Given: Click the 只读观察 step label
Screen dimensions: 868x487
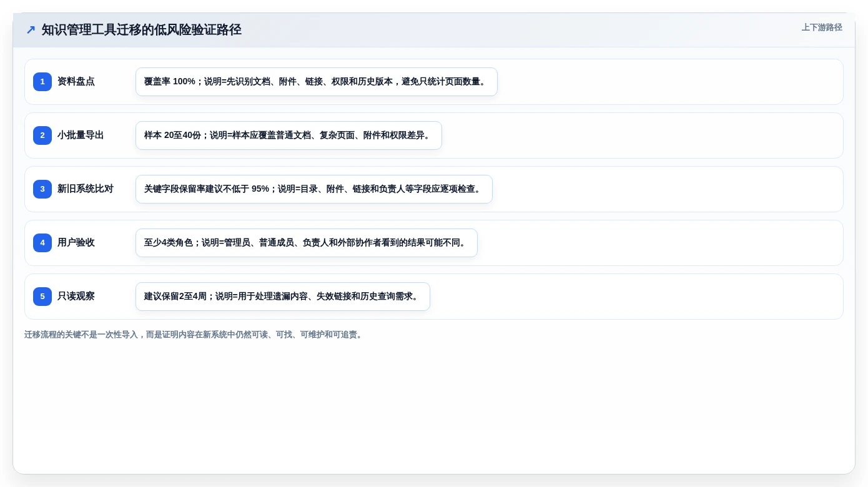Looking at the screenshot, I should coord(76,297).
